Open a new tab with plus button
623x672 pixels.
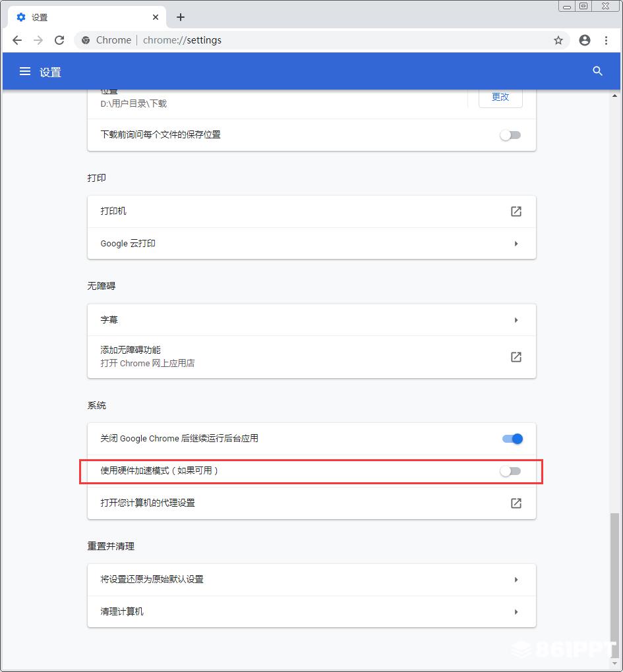[181, 17]
